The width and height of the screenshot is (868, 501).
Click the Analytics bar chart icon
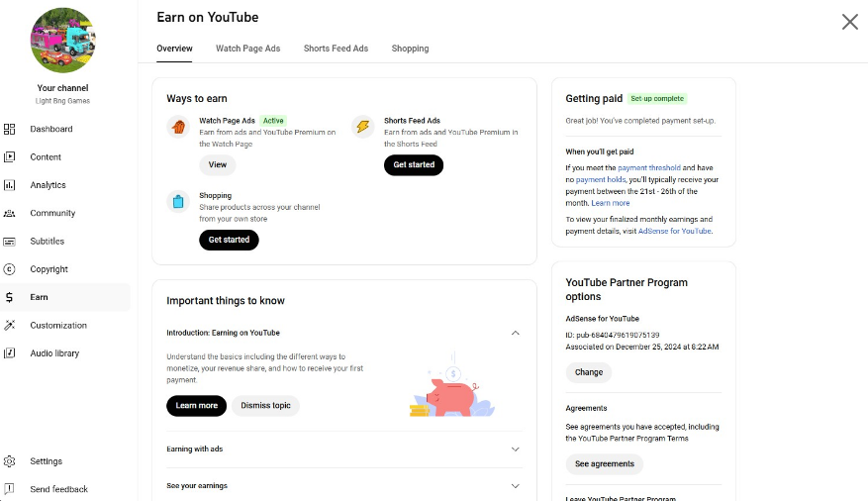tap(10, 185)
